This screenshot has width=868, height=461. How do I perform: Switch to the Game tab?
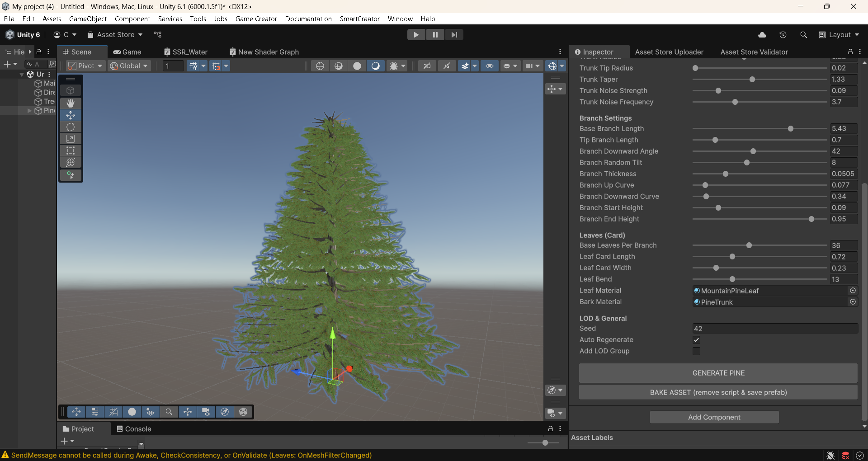click(x=127, y=52)
